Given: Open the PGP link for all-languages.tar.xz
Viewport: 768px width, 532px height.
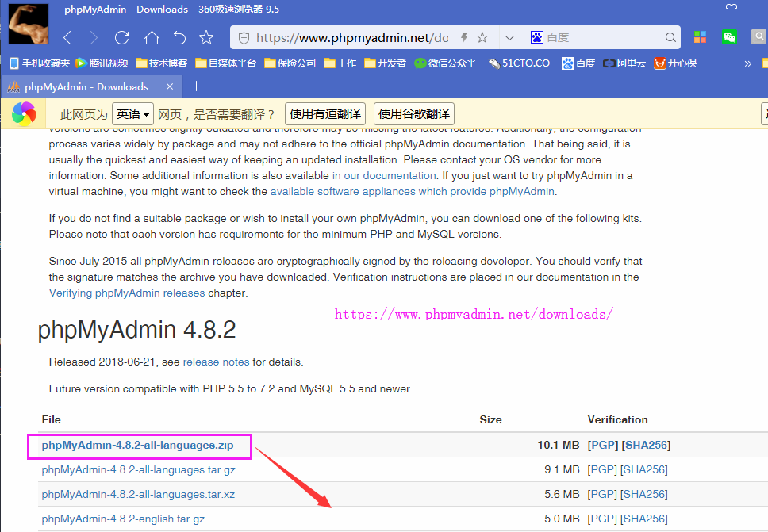Looking at the screenshot, I should [x=602, y=494].
